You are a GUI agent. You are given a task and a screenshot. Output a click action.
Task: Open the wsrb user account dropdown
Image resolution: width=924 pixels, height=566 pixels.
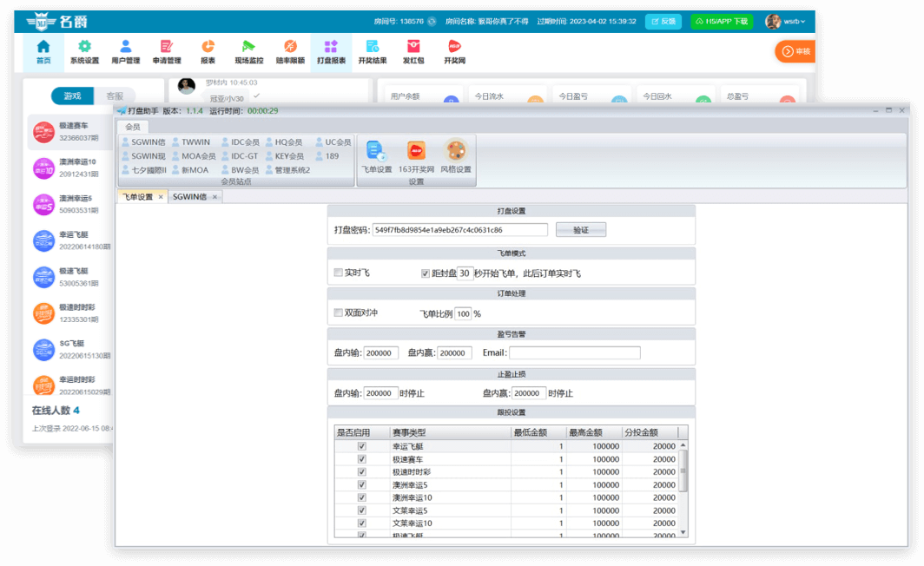(x=785, y=22)
